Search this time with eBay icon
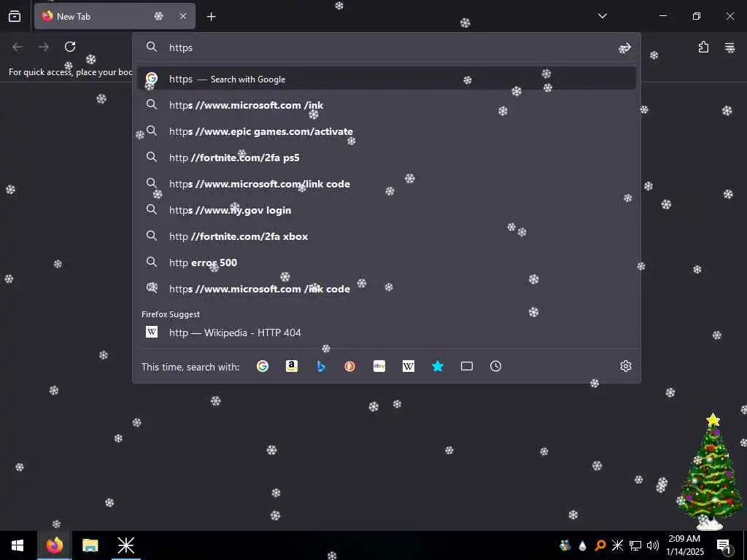747x560 pixels. pyautogui.click(x=379, y=366)
